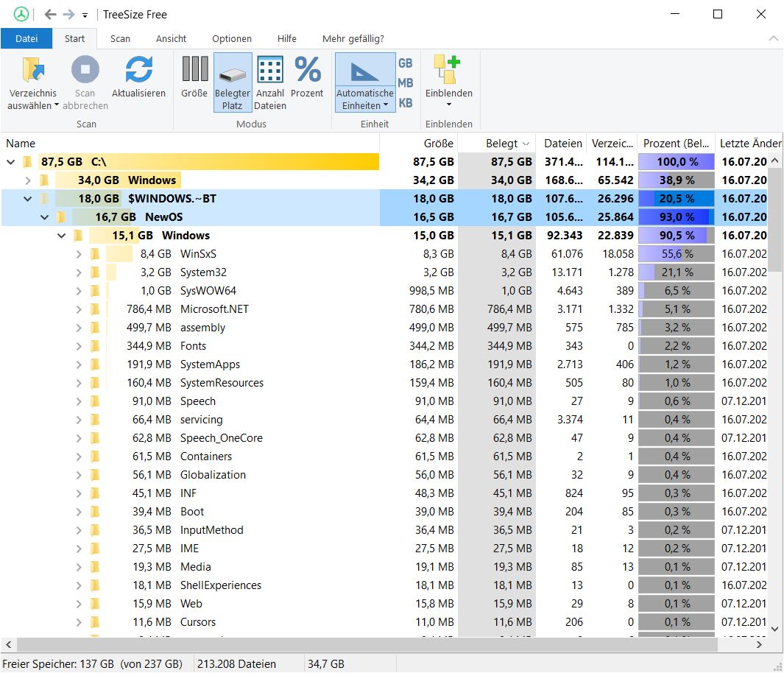Click the horizontal scrollbar track

367,644
